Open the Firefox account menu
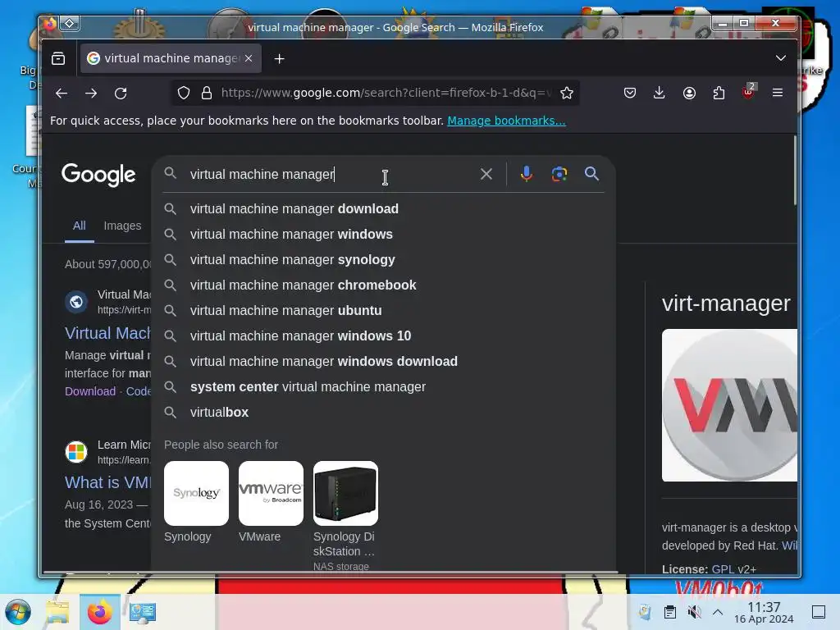Image resolution: width=840 pixels, height=630 pixels. [x=689, y=94]
